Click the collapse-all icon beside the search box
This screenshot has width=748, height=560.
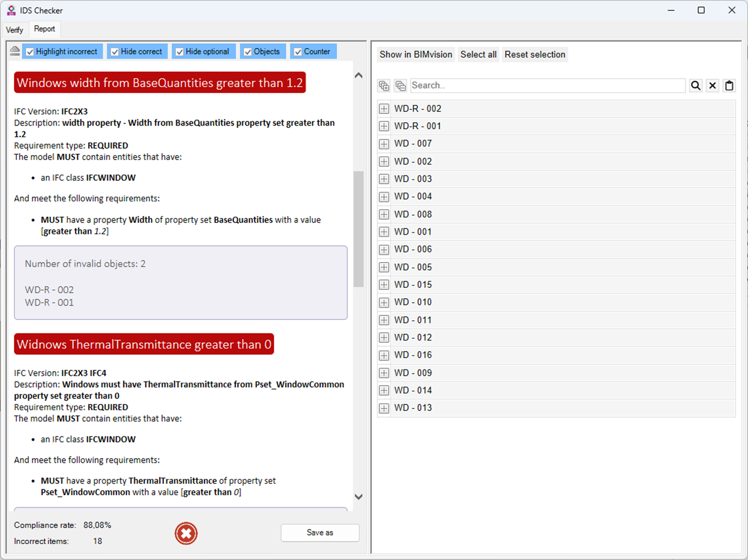400,86
